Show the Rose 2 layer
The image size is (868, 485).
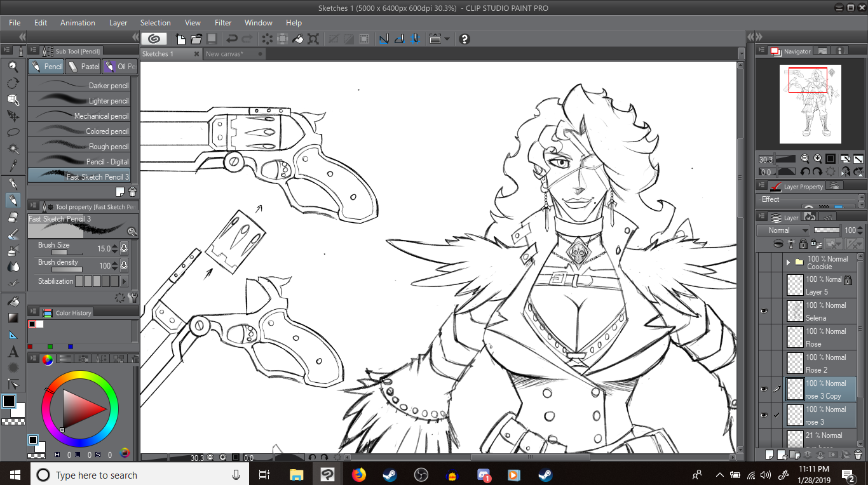pyautogui.click(x=764, y=363)
